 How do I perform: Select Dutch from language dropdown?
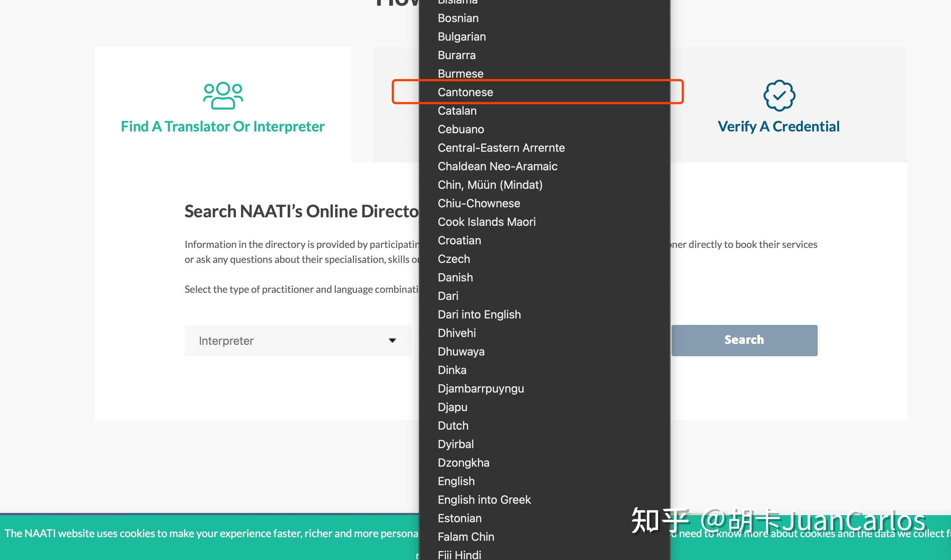[453, 426]
